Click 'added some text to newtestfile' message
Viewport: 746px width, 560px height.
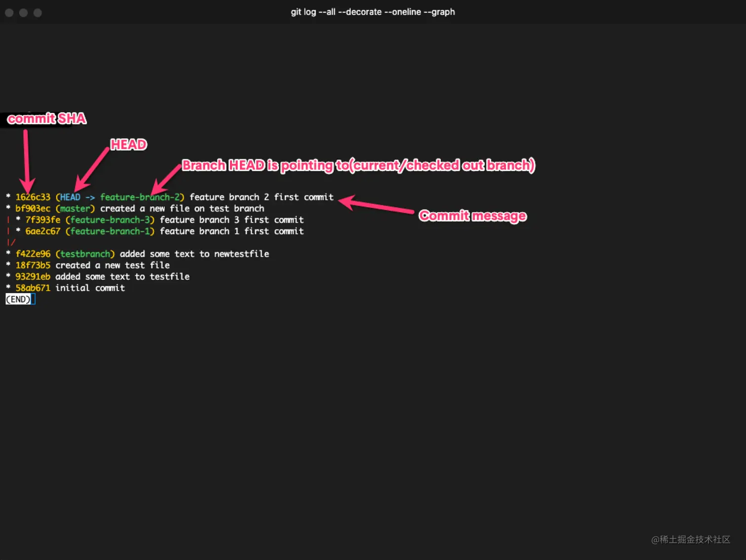194,254
